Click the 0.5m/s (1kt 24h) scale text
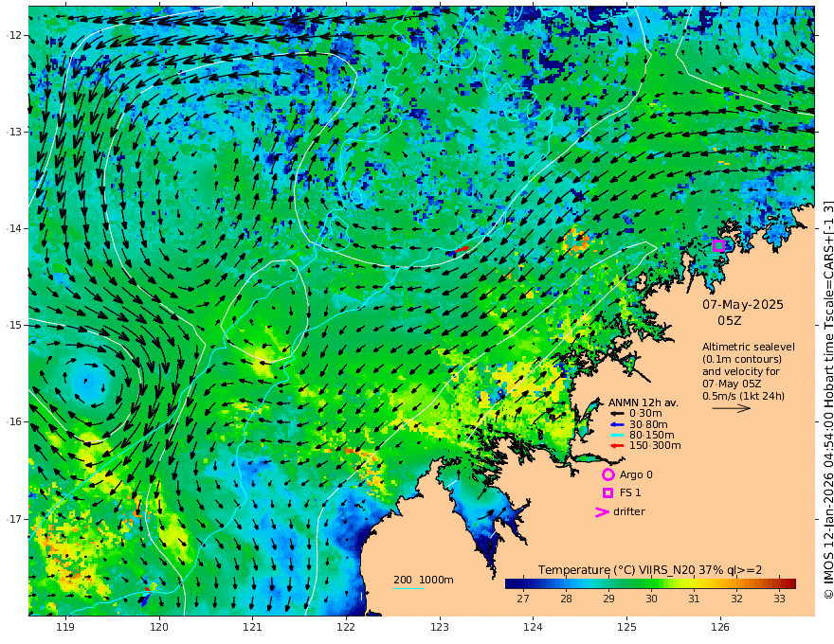The width and height of the screenshot is (834, 644). (743, 396)
